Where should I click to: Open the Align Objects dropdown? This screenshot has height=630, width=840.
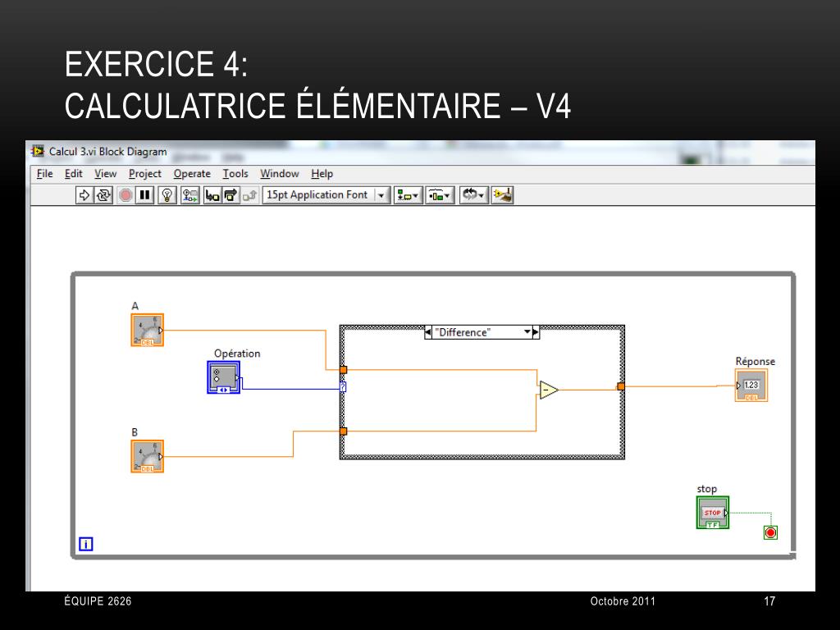(408, 195)
